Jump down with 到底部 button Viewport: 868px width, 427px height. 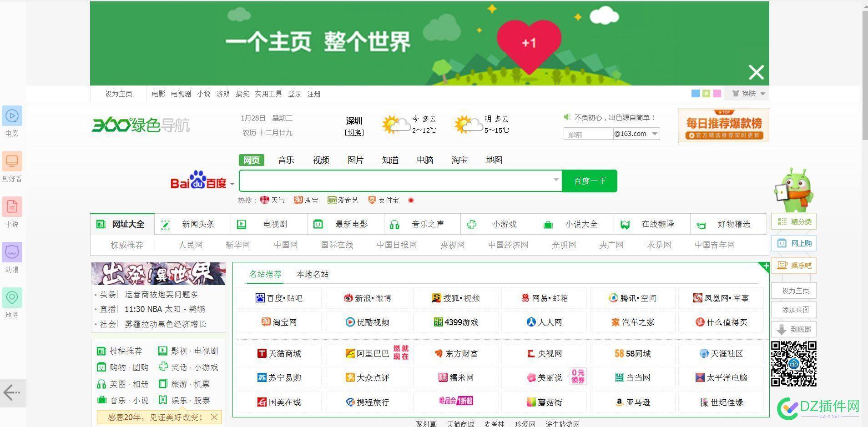[794, 329]
